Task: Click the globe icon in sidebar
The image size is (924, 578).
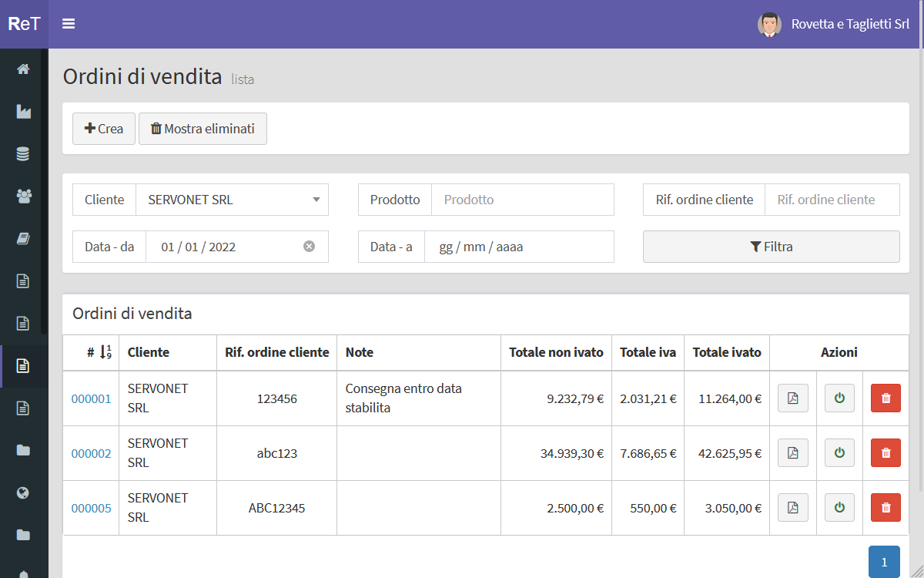Action: 23,492
